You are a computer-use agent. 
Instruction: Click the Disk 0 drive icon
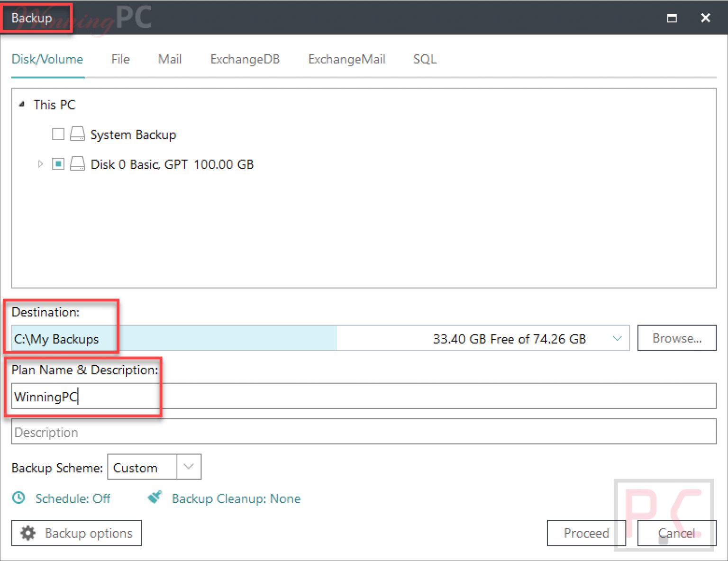(77, 164)
